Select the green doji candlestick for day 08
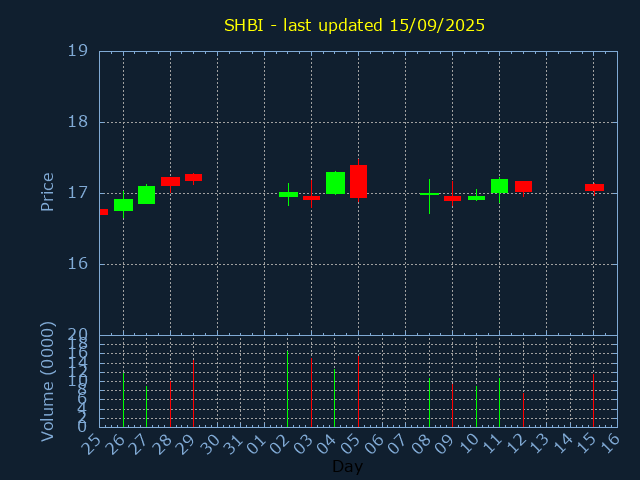Image resolution: width=640 pixels, height=480 pixels. pyautogui.click(x=429, y=194)
